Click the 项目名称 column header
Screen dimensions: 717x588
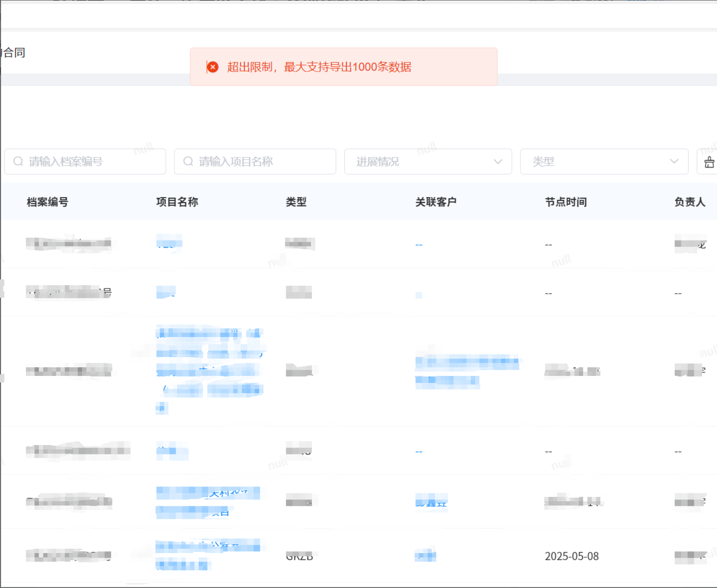point(177,202)
